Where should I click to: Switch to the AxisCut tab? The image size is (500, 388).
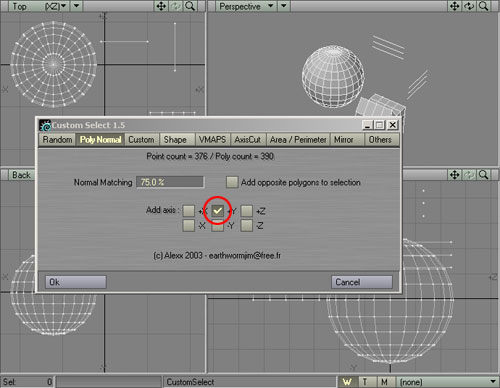click(247, 140)
